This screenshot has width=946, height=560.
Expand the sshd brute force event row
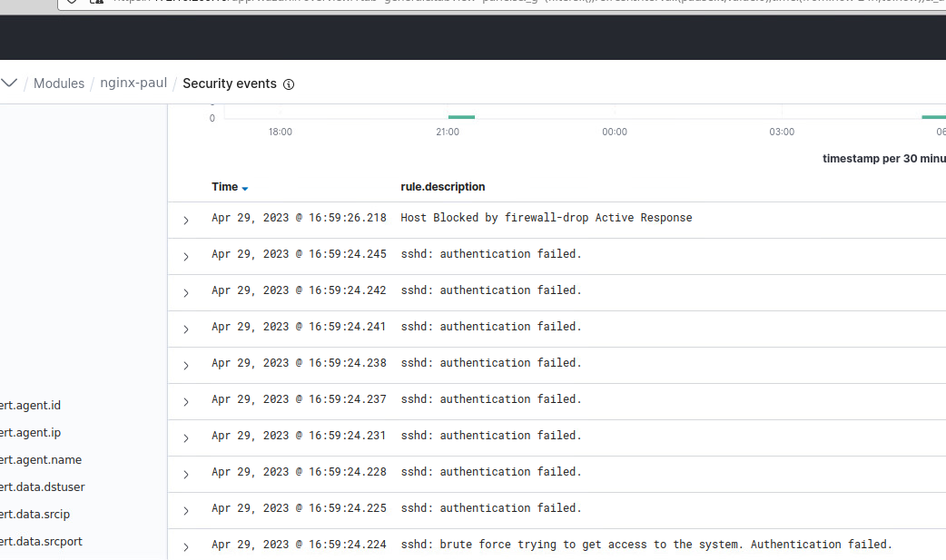186,547
